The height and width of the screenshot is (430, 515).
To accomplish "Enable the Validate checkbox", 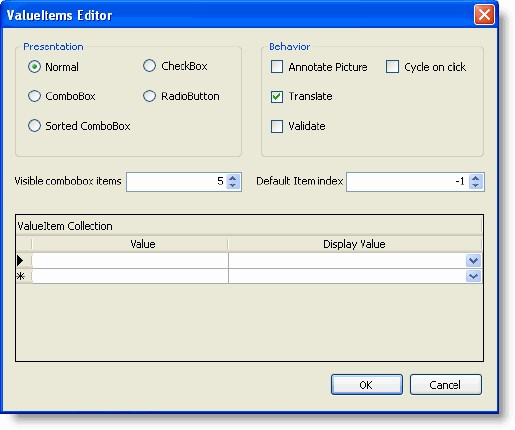I will (277, 126).
